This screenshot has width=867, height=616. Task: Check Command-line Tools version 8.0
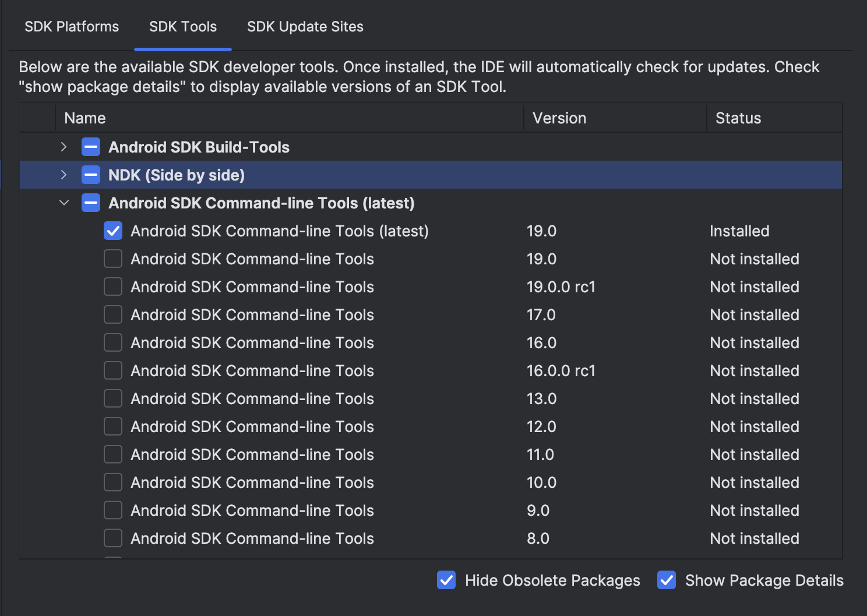click(113, 538)
